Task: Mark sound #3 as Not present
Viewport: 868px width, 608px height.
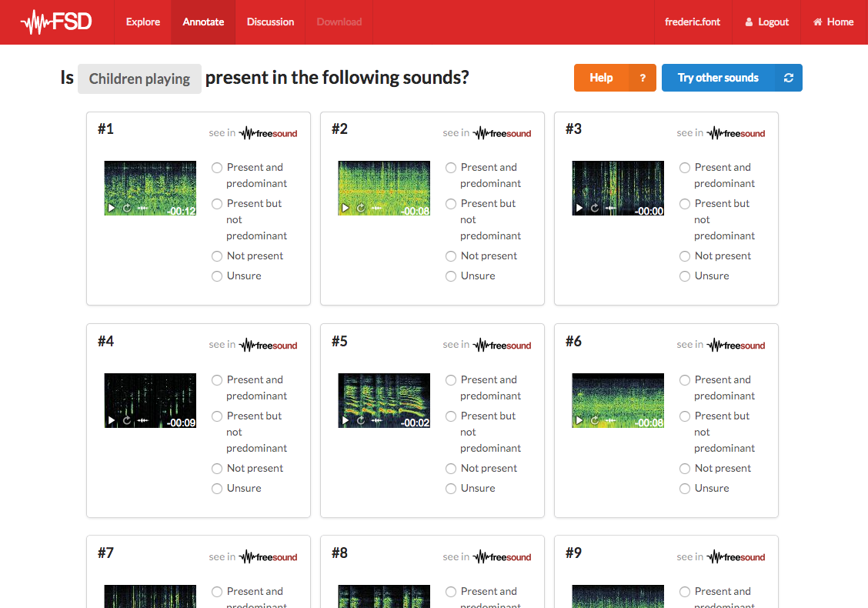Action: tap(685, 256)
